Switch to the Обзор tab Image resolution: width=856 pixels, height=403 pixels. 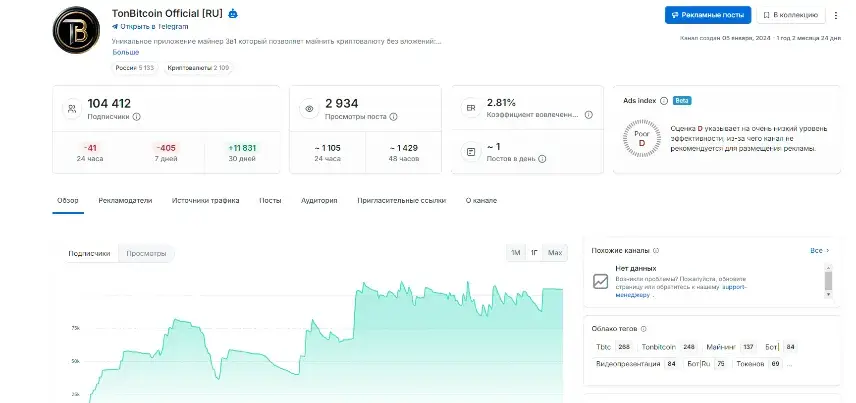pos(68,200)
